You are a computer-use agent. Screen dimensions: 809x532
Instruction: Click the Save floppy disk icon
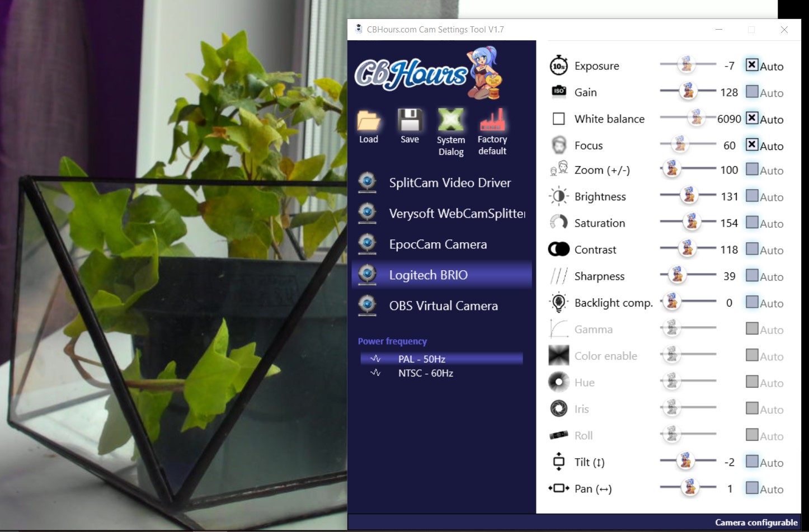(410, 120)
